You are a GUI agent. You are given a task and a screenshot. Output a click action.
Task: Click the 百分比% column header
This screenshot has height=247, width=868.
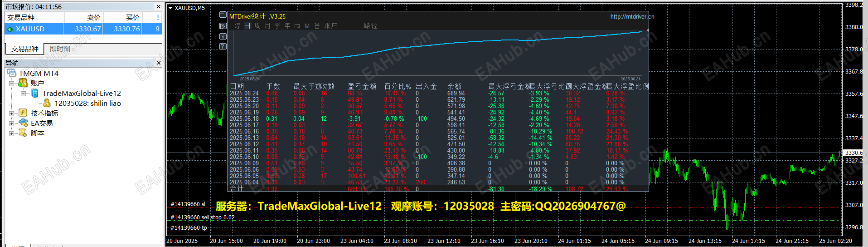pos(398,86)
